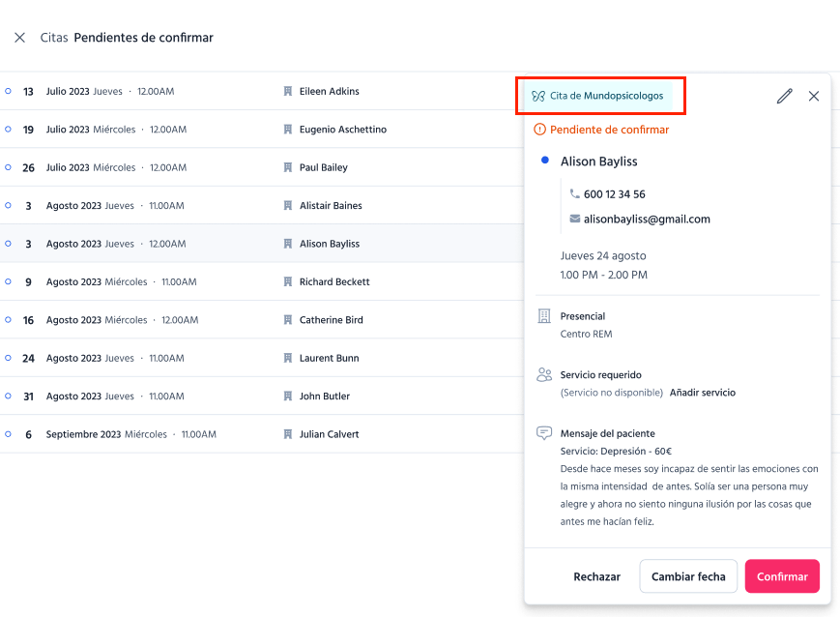Click the building icon beside Presencial
840x617 pixels.
click(544, 316)
